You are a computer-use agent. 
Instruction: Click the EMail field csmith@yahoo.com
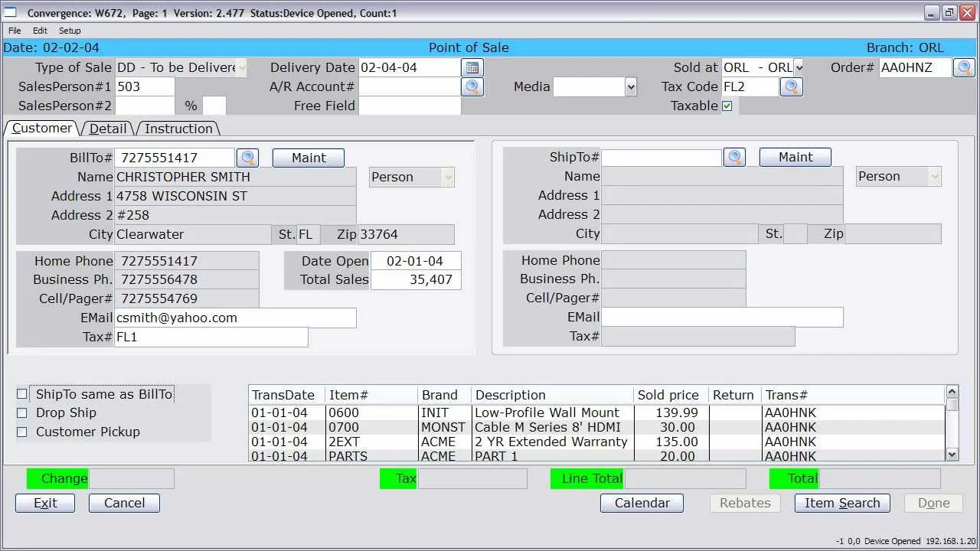click(235, 318)
